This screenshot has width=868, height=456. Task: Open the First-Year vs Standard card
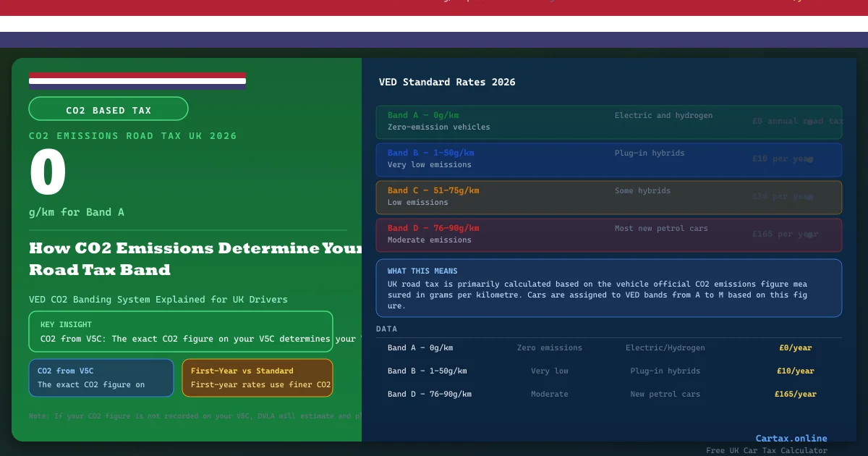pyautogui.click(x=257, y=378)
